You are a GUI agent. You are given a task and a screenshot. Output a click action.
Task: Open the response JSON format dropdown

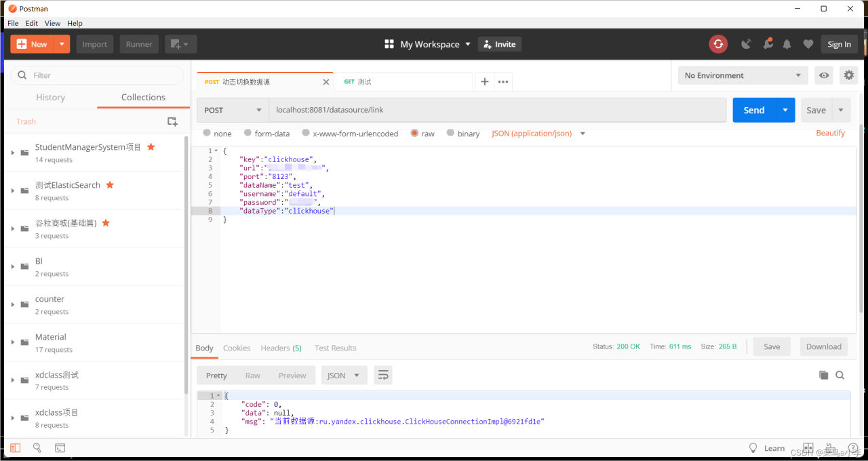(x=344, y=375)
